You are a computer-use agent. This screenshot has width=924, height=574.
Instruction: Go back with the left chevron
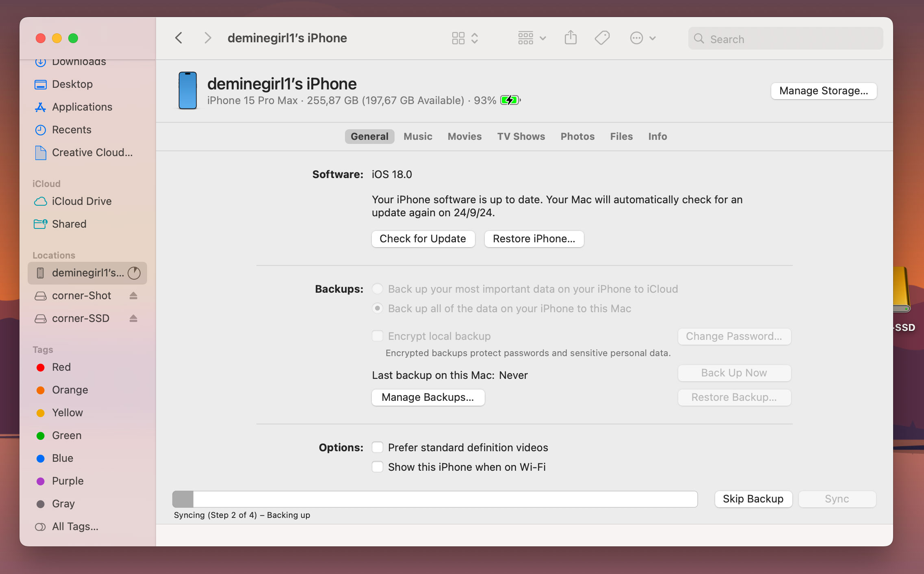(179, 38)
